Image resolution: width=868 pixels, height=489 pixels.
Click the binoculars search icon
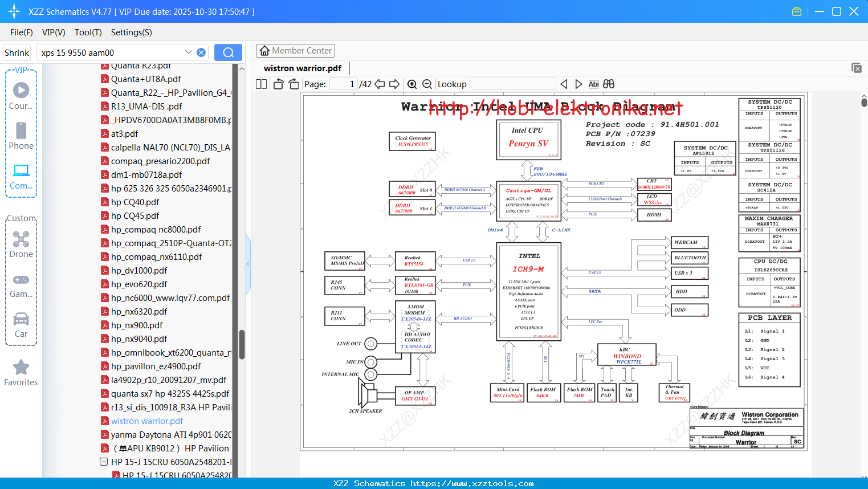point(609,84)
